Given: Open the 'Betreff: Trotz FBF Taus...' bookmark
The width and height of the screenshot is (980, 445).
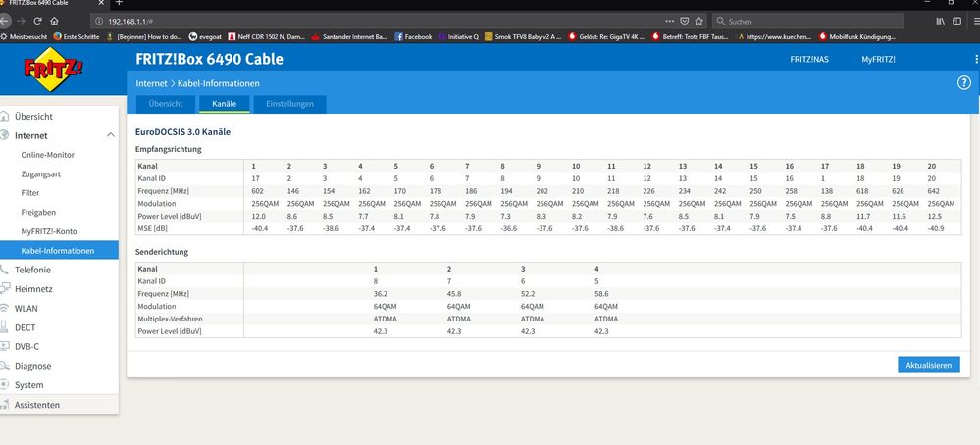Looking at the screenshot, I should pos(690,37).
